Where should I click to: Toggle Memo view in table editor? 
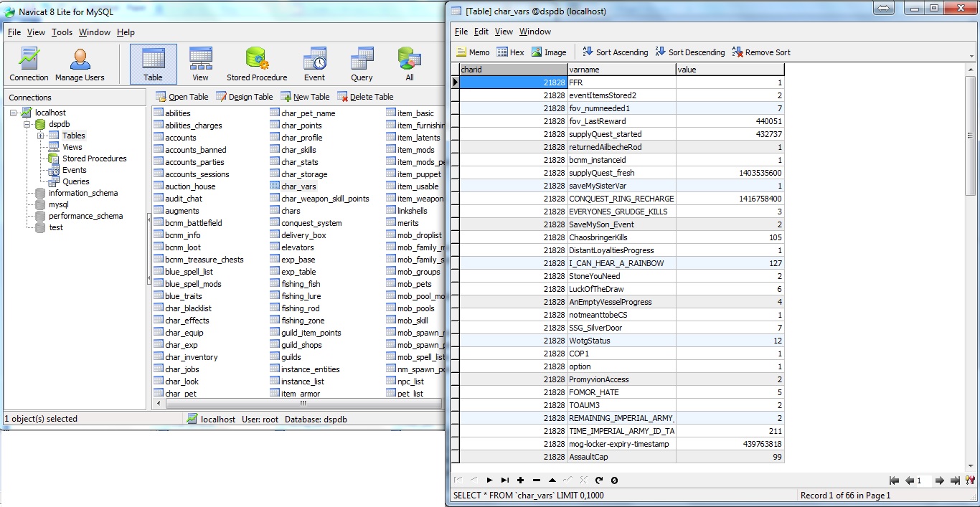(x=473, y=52)
